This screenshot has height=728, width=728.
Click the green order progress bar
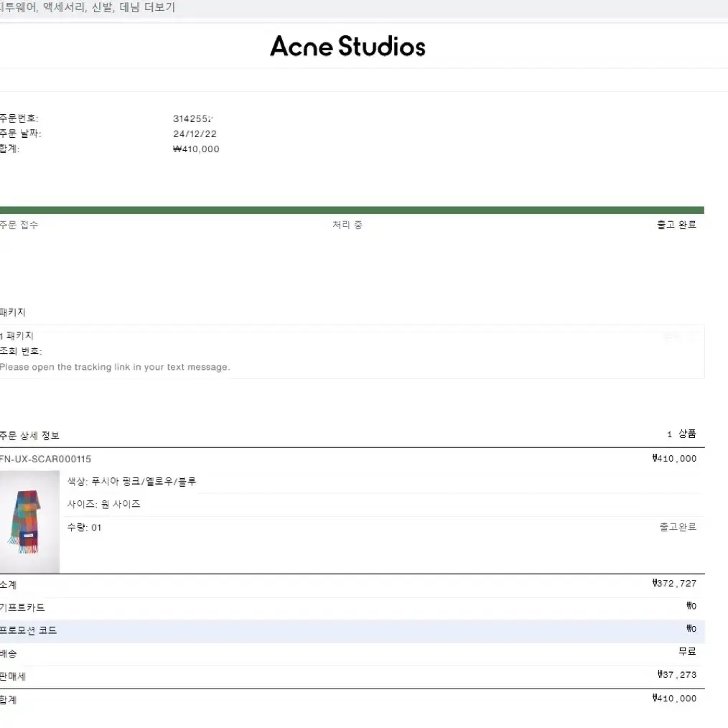[x=352, y=210]
